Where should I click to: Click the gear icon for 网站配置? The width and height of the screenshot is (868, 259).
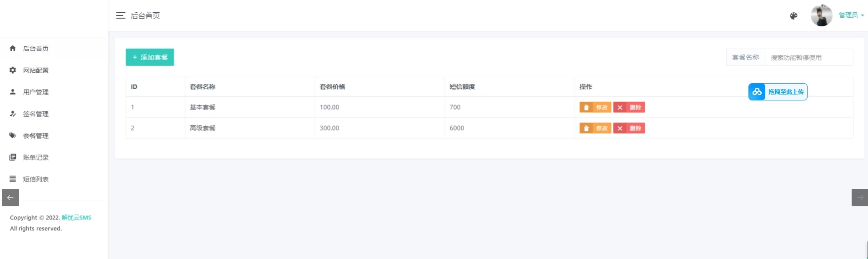[x=13, y=70]
